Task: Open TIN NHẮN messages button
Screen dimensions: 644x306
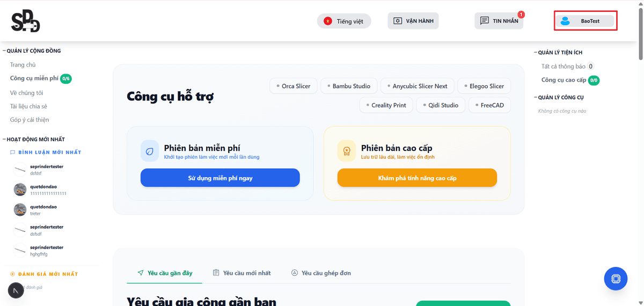Action: tap(499, 21)
